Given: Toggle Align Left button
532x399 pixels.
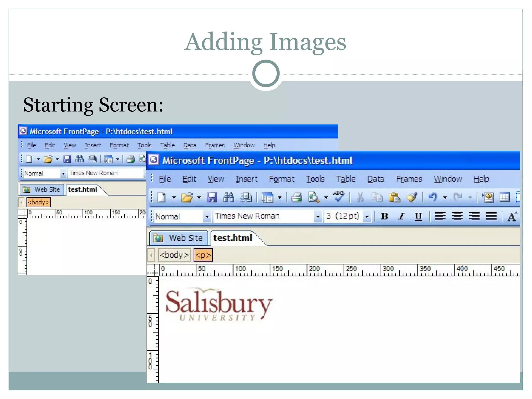Looking at the screenshot, I should (x=440, y=216).
